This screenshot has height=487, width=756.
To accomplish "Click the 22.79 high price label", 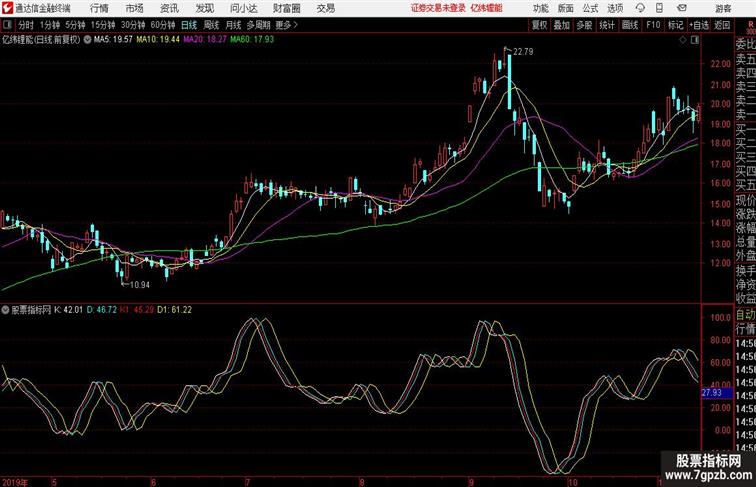I will tap(523, 52).
